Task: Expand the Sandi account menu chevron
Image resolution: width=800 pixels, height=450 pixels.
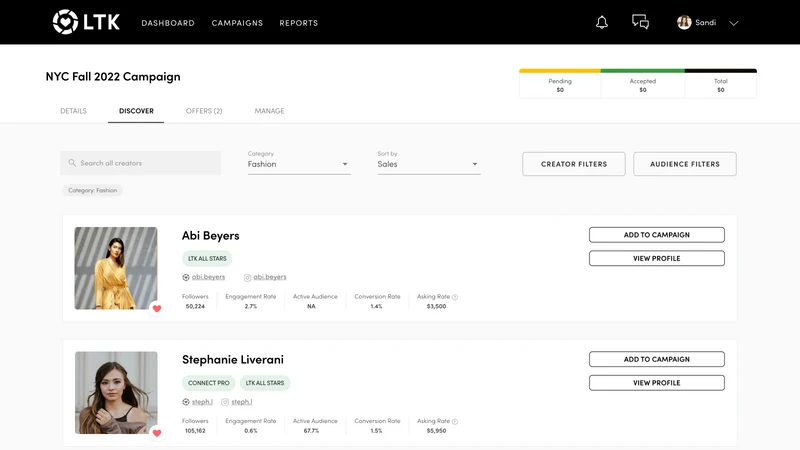Action: [x=734, y=23]
